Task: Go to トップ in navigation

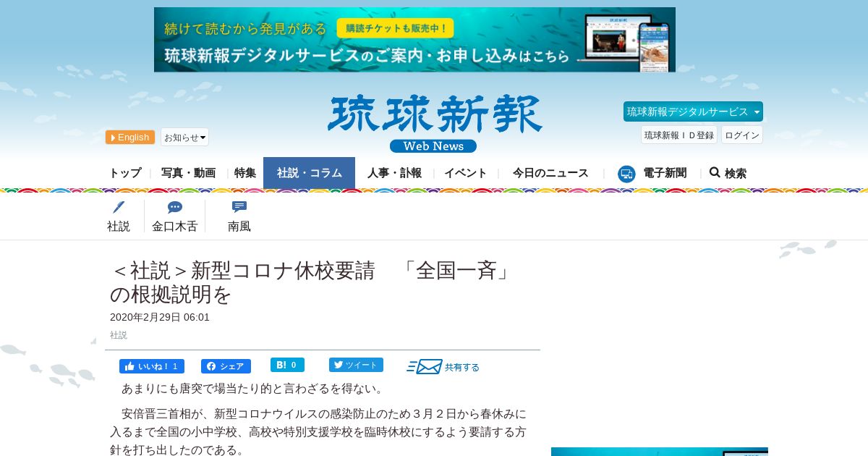Action: coord(125,173)
